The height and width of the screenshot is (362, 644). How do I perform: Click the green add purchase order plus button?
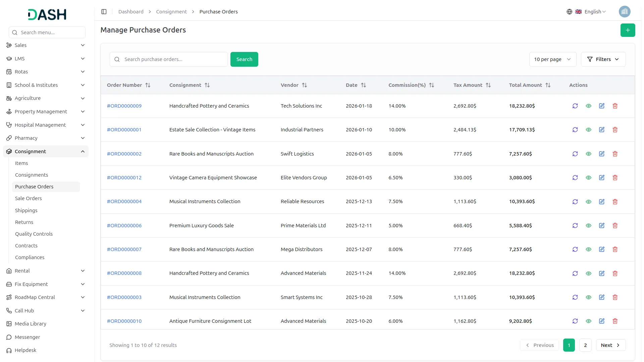(628, 30)
